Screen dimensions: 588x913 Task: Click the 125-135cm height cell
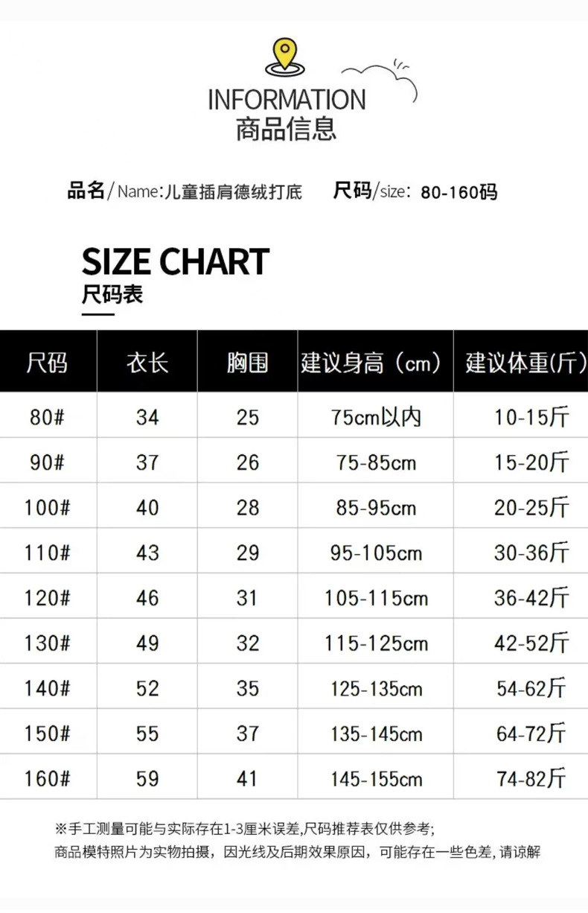376,689
